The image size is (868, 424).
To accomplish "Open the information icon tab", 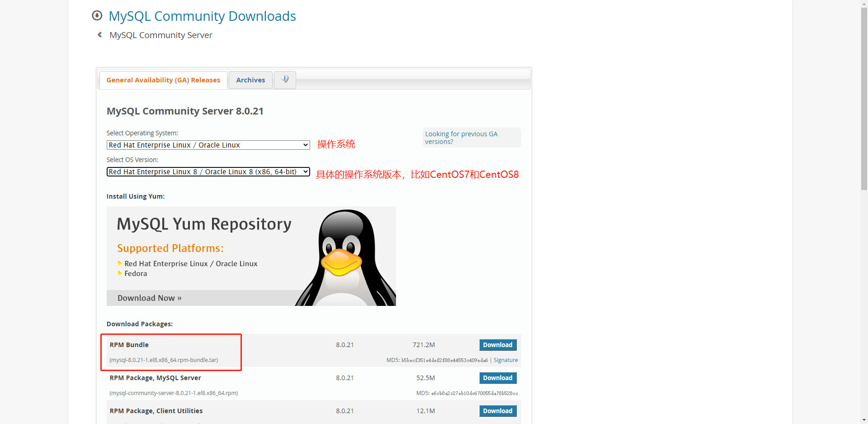I will [285, 80].
